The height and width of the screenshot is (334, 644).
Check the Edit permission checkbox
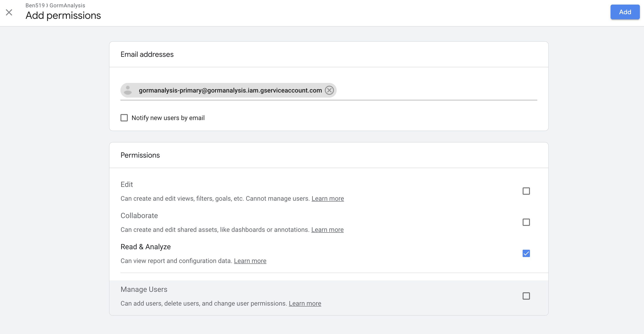click(x=526, y=191)
